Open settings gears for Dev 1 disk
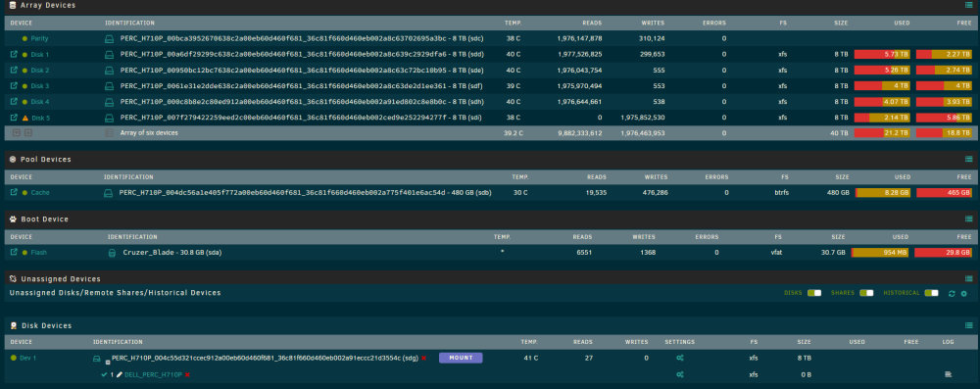 coord(680,359)
